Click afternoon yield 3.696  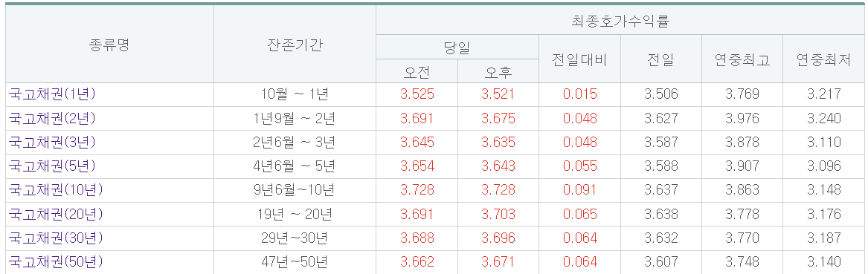click(x=498, y=238)
